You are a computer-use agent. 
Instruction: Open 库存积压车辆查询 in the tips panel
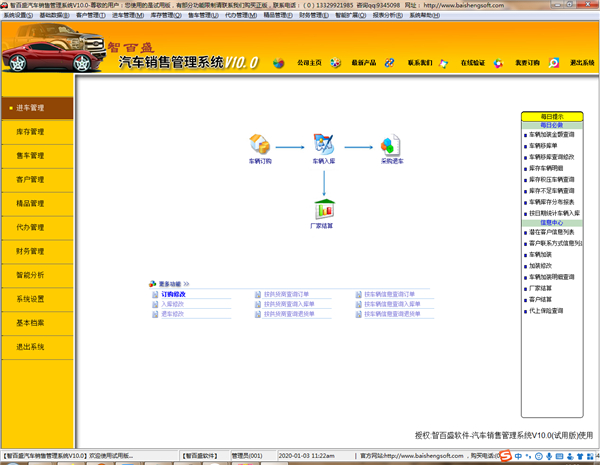551,179
